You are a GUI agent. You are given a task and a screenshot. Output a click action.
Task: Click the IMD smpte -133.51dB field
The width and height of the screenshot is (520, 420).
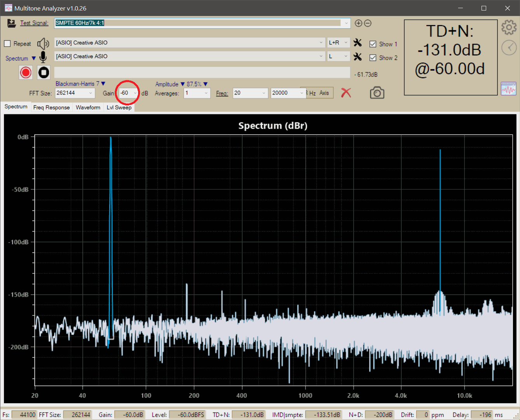(x=323, y=415)
